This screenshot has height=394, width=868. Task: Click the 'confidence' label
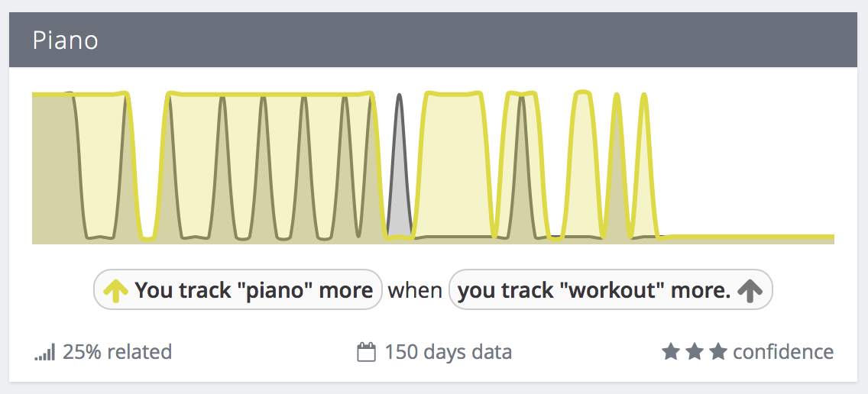(x=783, y=352)
